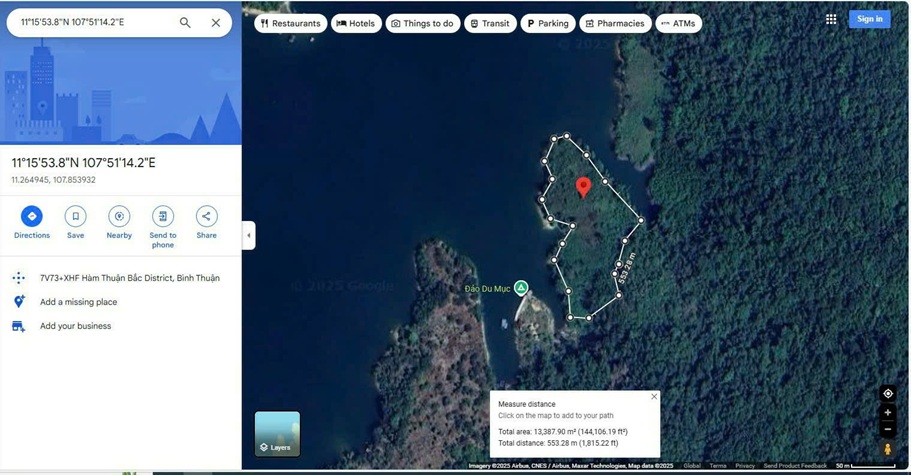Clear the search box with X

[216, 23]
